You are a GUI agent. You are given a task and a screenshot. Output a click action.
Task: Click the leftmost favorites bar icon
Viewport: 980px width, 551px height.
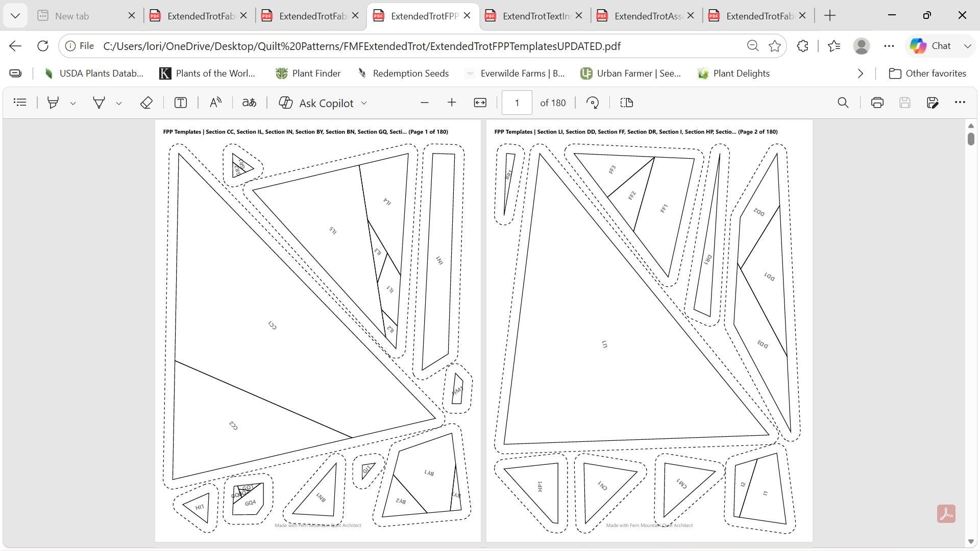pyautogui.click(x=16, y=73)
